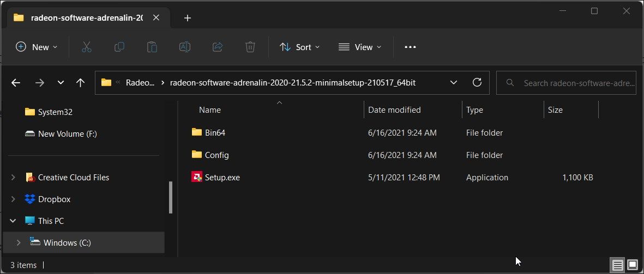Screen dimensions: 644x274
Task: Click the Config folder icon
Action: click(197, 155)
